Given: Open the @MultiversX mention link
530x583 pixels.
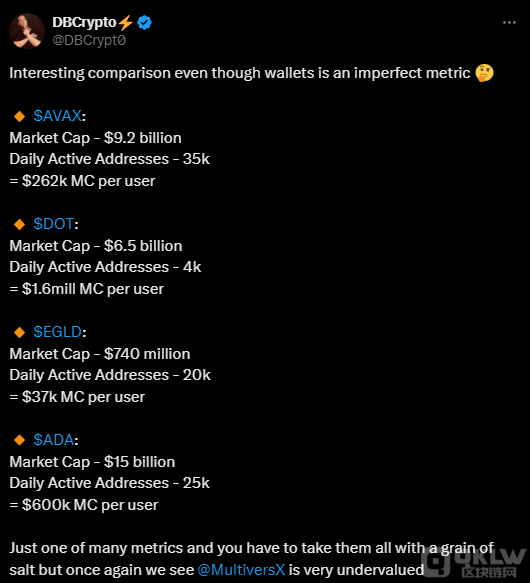Looking at the screenshot, I should (241, 570).
